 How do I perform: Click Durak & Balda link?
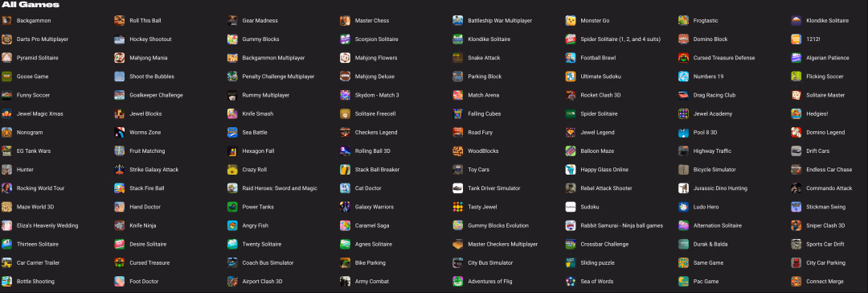[x=710, y=244]
